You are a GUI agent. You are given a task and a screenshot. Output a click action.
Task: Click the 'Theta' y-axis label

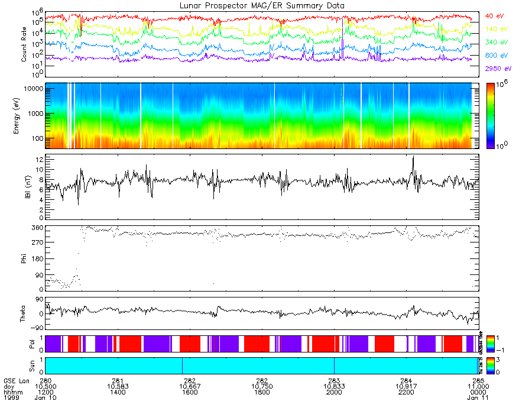(x=22, y=314)
